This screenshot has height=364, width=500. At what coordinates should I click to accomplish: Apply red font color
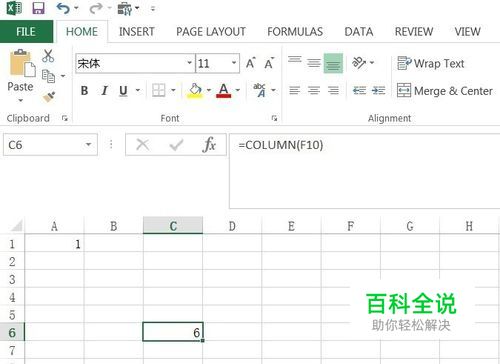(224, 90)
